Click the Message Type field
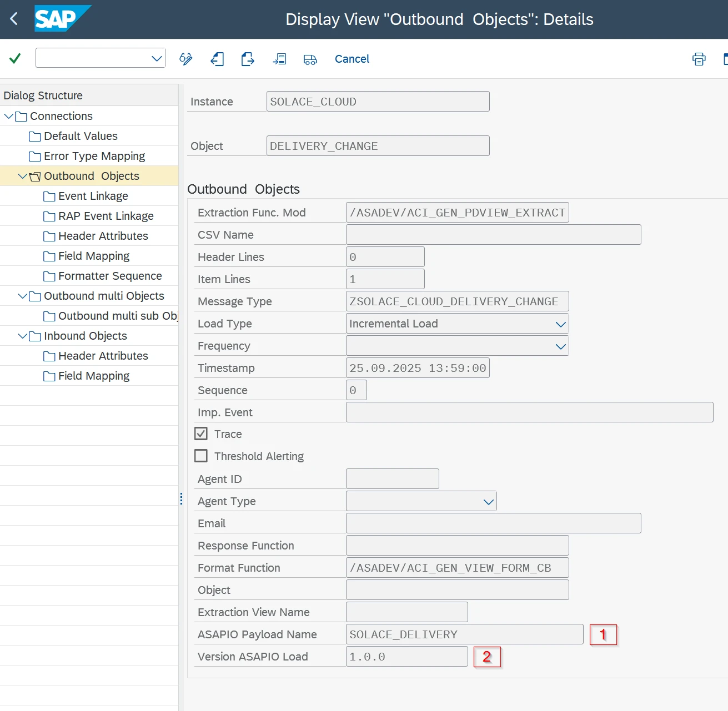 (x=458, y=301)
